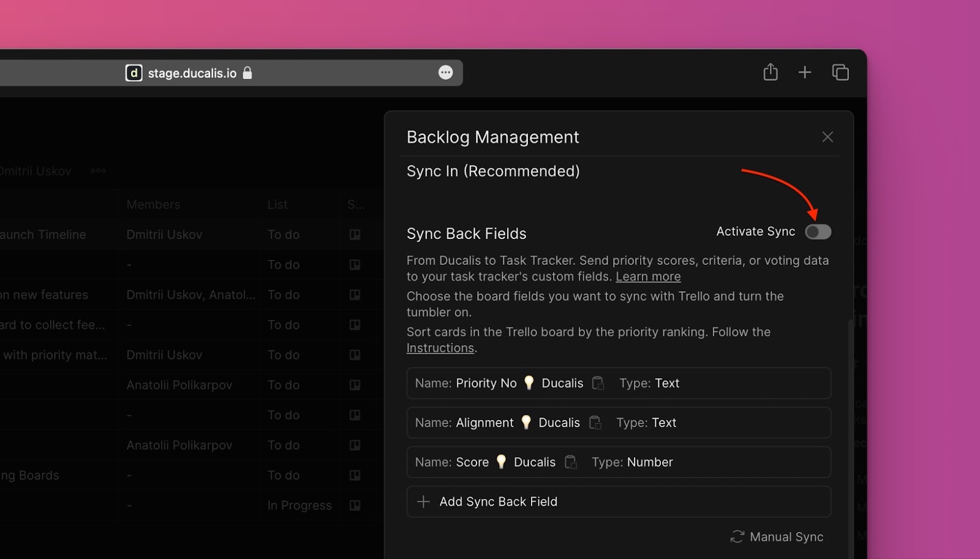980x559 pixels.
Task: Copy the Priority No field name
Action: (x=598, y=383)
